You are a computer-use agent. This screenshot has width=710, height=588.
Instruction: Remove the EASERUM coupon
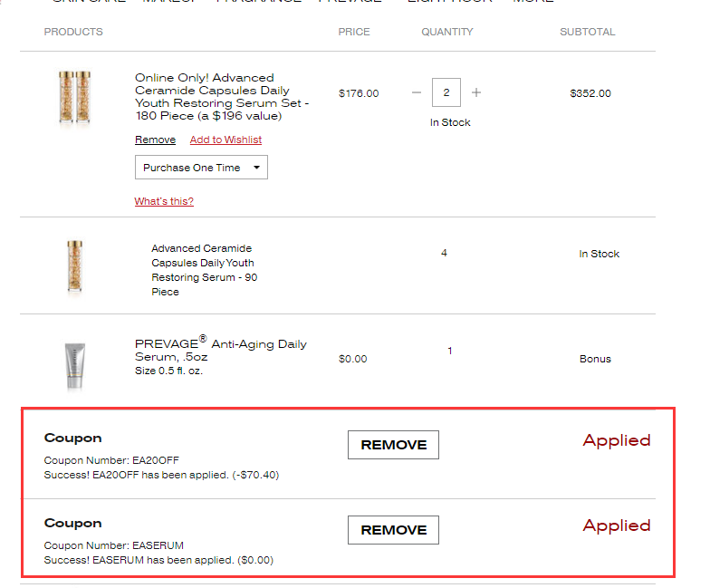point(393,530)
